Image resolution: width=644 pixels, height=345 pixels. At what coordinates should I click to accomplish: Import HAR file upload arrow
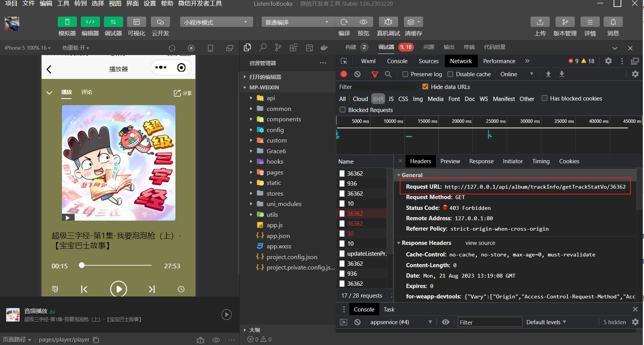[x=548, y=74]
